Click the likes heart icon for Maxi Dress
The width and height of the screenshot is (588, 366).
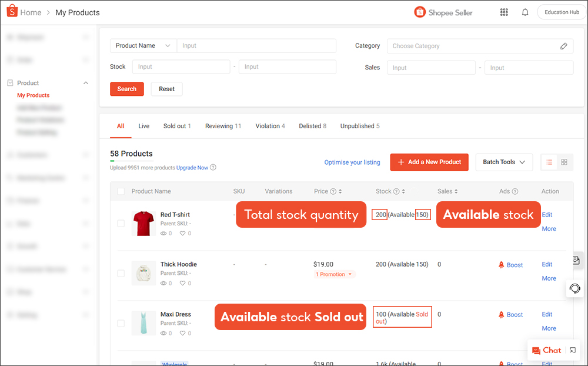pyautogui.click(x=183, y=333)
